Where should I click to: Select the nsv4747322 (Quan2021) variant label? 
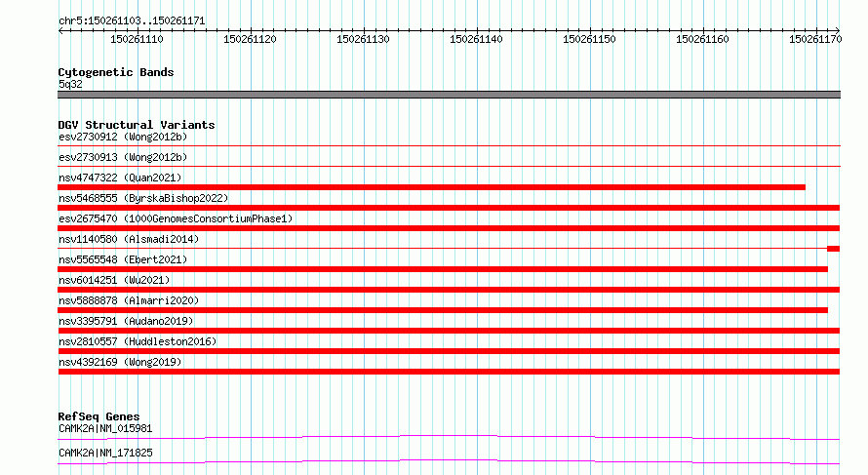pos(120,178)
